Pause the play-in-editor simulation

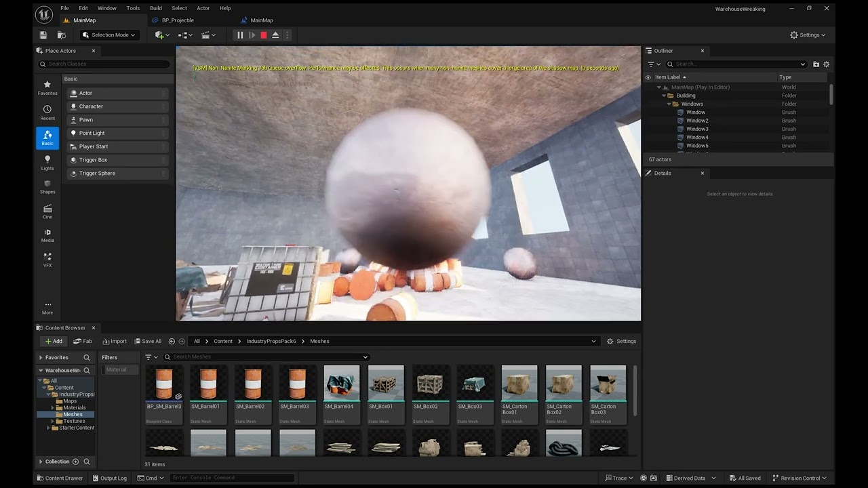pyautogui.click(x=240, y=35)
